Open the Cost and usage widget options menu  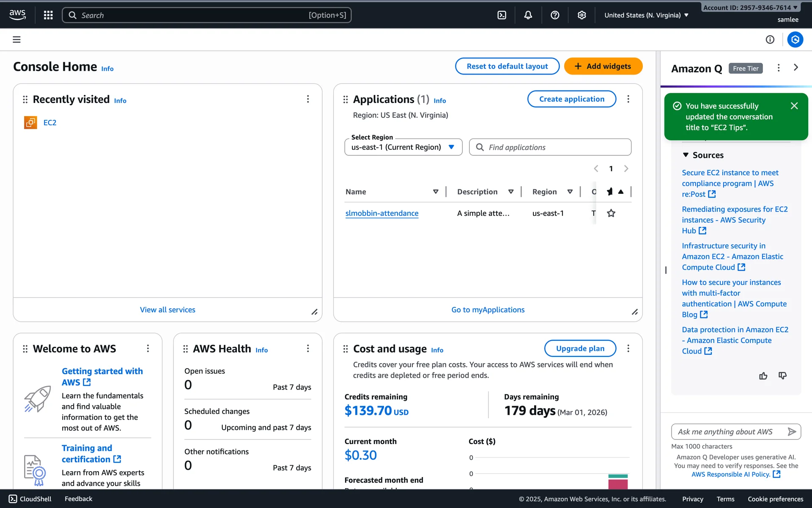pyautogui.click(x=628, y=348)
